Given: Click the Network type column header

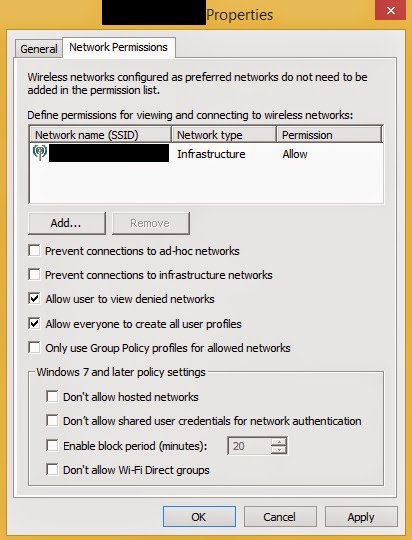Looking at the screenshot, I should 224,135.
